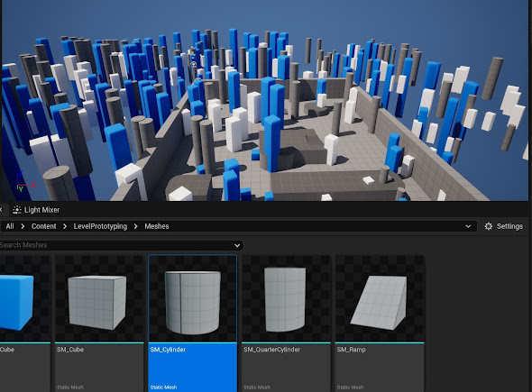Click the SM_Cube name label
Screen dimensions: 532x392
pyautogui.click(x=70, y=350)
